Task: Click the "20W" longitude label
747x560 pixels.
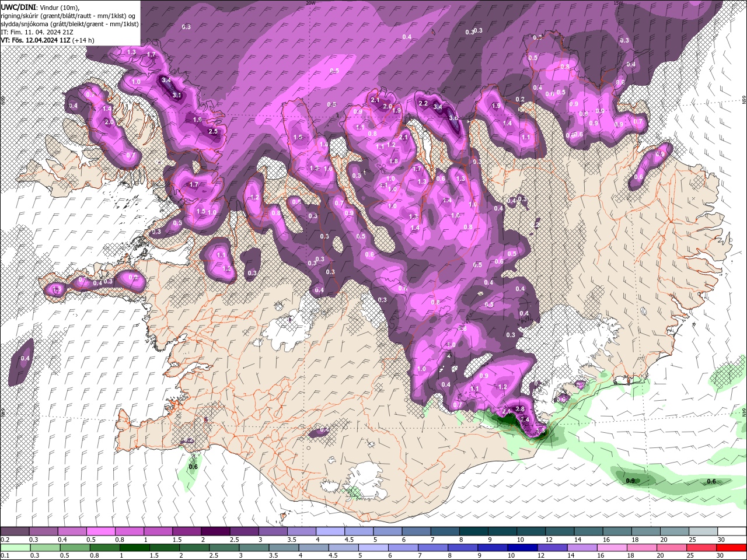Action: 310,3
